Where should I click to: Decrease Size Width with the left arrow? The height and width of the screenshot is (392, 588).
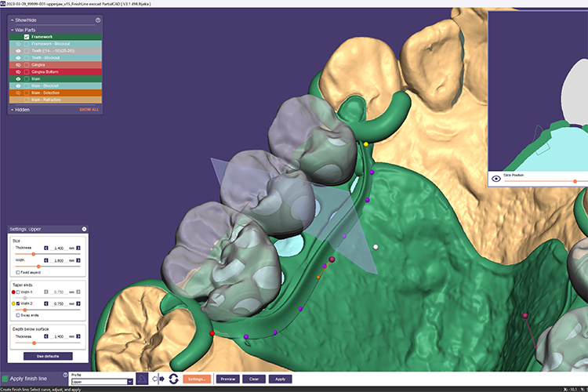coord(46,260)
